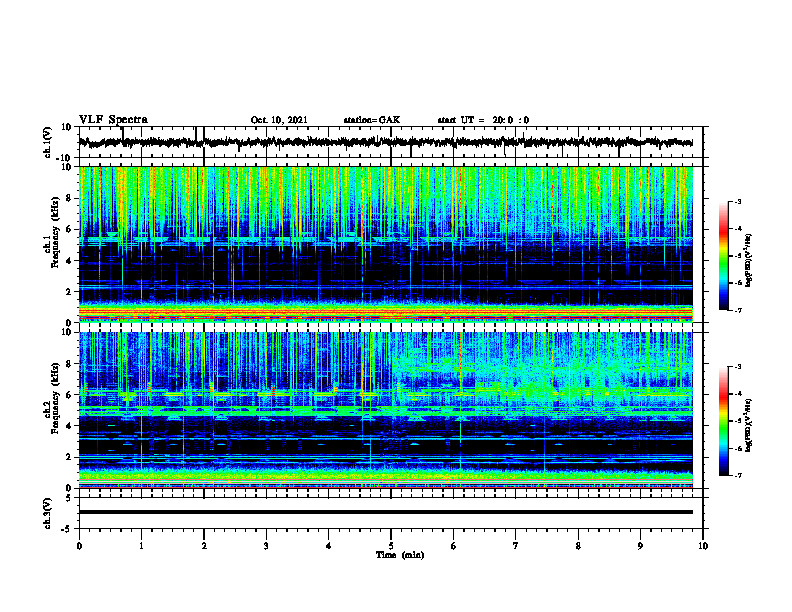792x612 pixels.
Task: Select the "Oct. 10, 2021" date label
Action: (x=279, y=120)
